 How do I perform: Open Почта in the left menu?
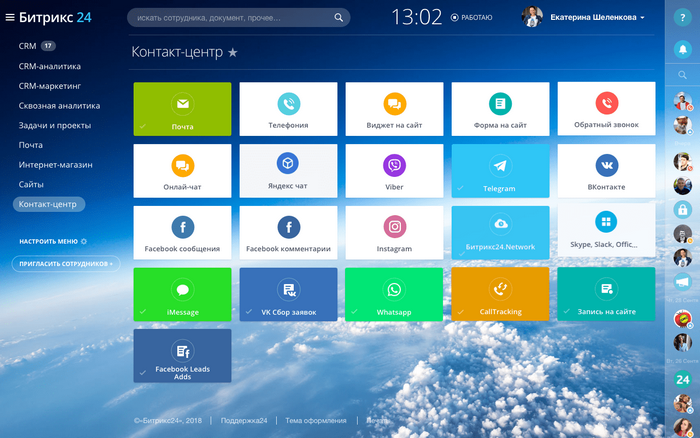31,145
